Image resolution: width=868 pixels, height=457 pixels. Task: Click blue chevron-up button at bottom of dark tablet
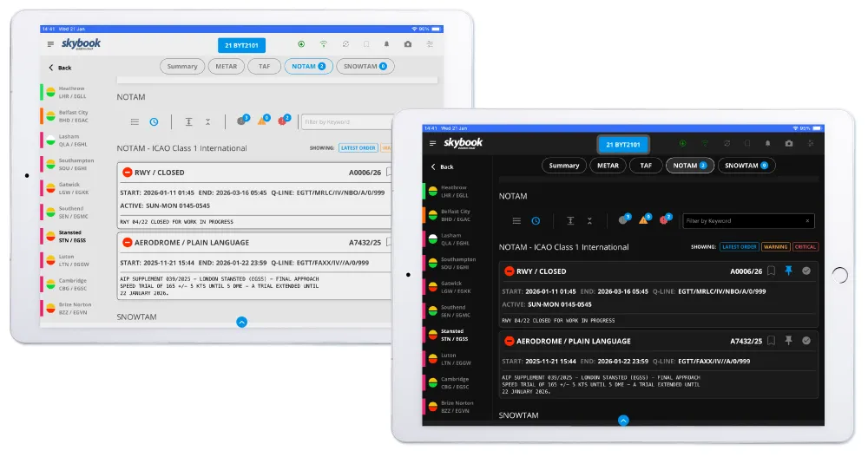click(x=622, y=420)
